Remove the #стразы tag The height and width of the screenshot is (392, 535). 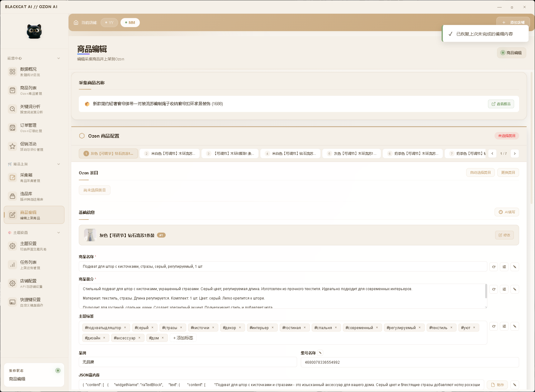click(181, 328)
